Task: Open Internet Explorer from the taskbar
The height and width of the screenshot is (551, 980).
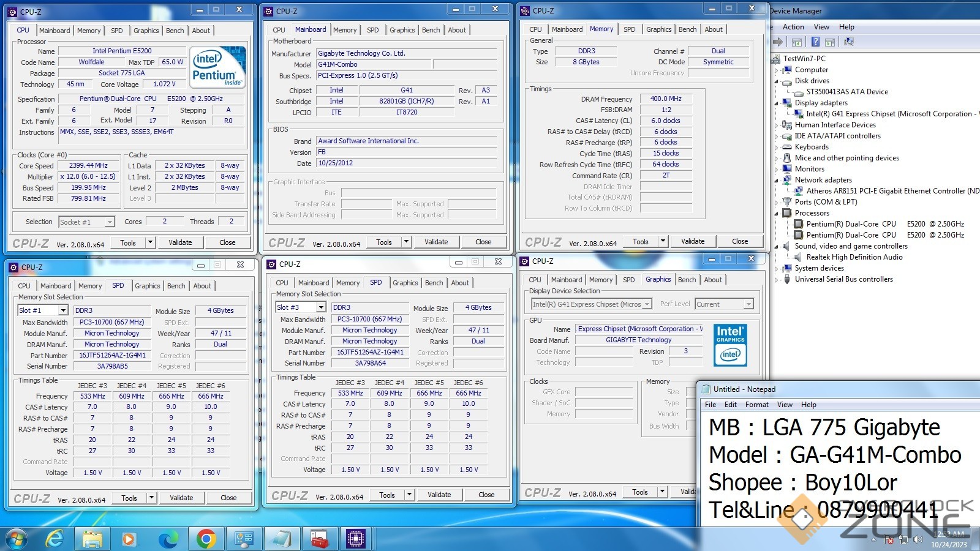Action: click(55, 539)
